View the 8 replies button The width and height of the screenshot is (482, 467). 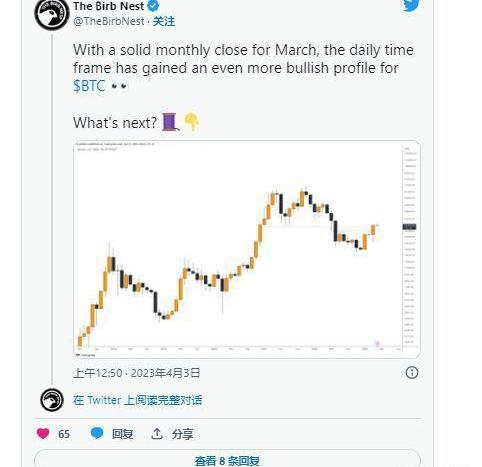[x=227, y=459]
